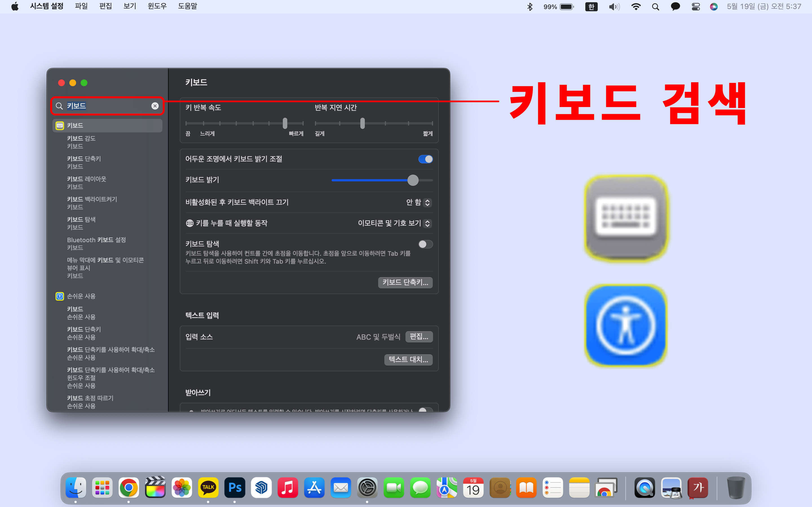
Task: Click the 텍스트 대치... button
Action: [408, 359]
